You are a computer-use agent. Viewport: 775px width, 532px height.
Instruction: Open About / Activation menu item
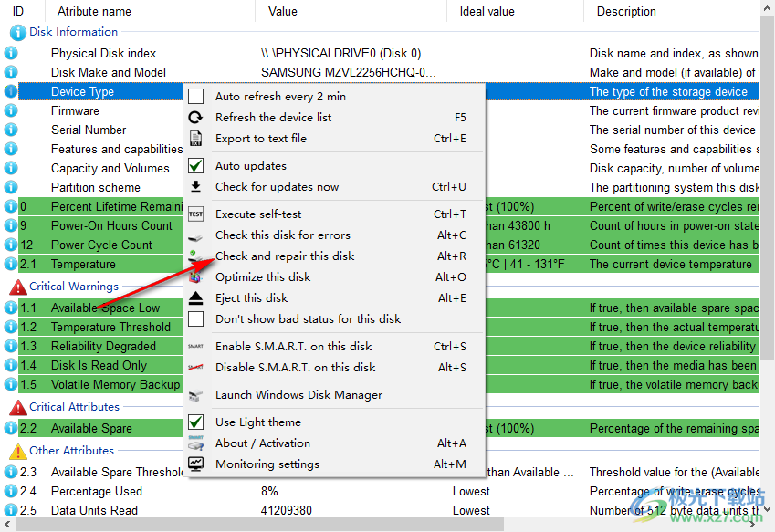pyautogui.click(x=263, y=443)
